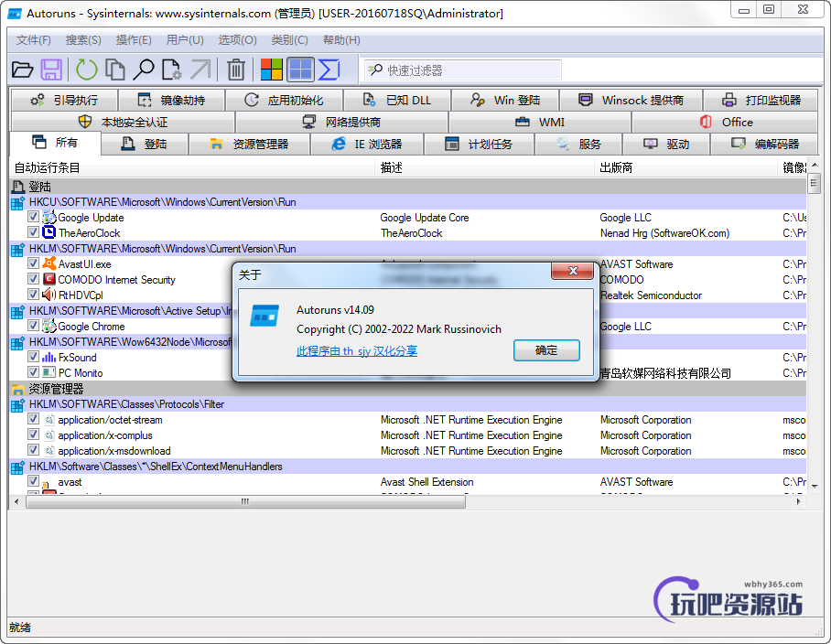Click the app icon in title bar
Screen dimensions: 831x644
[x=15, y=13]
